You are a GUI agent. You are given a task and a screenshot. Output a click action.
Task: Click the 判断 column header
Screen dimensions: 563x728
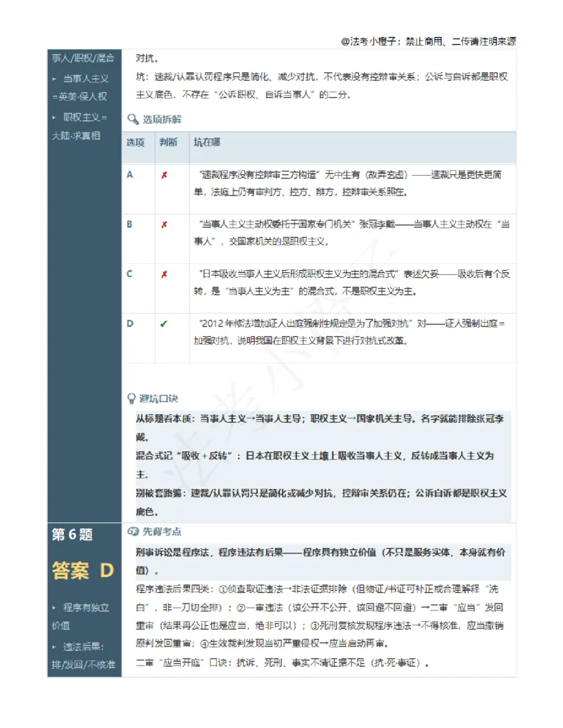tap(168, 142)
